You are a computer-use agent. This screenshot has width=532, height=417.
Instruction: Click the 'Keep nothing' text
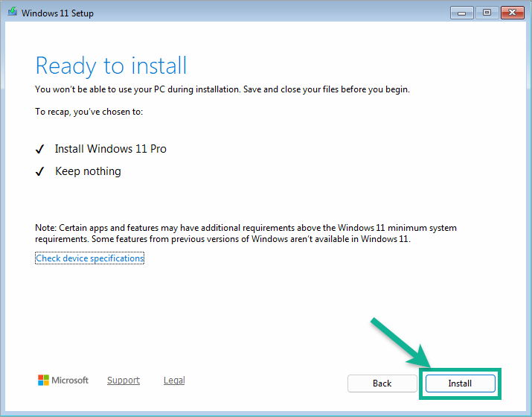tap(88, 171)
